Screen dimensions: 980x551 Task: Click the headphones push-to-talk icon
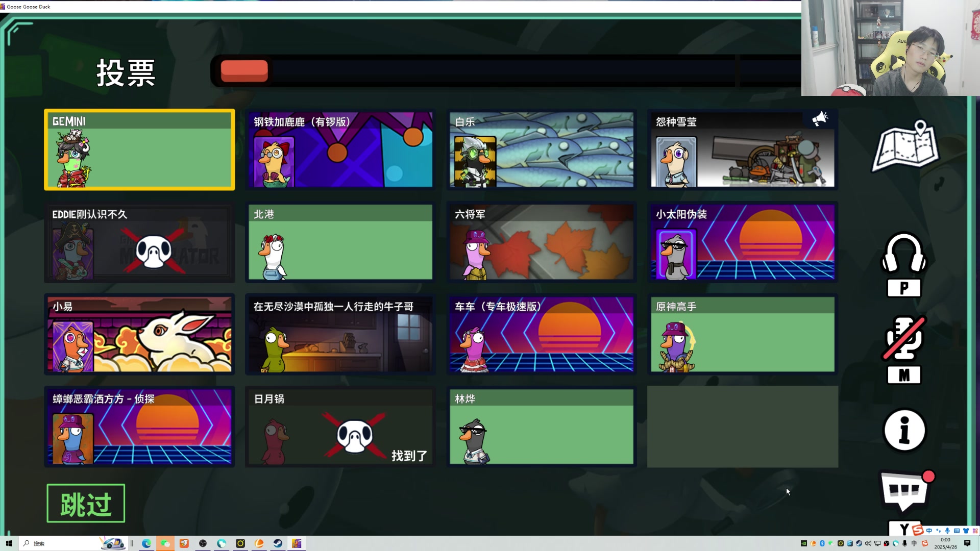[x=904, y=253]
